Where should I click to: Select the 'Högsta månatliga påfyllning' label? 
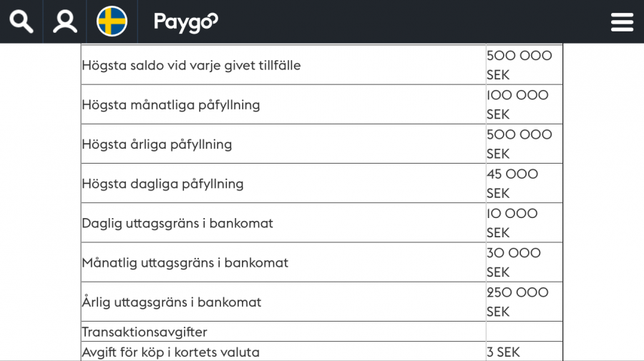[x=171, y=105]
